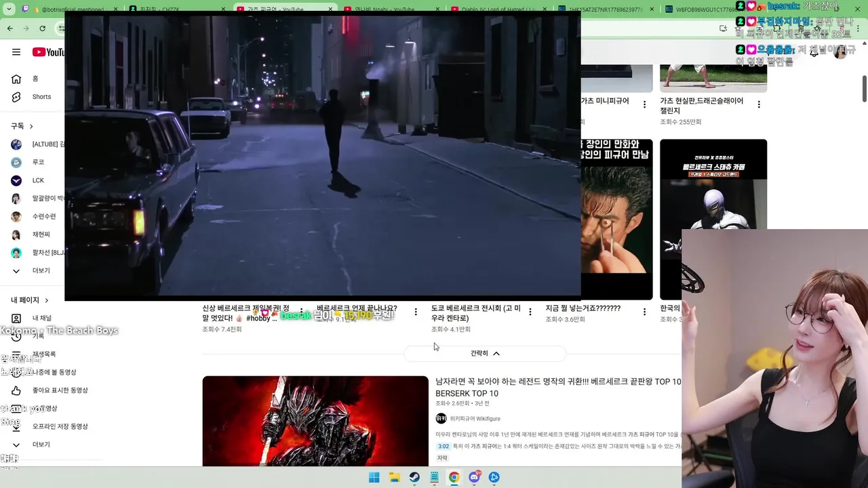Open the BERSERK TOP 10 video title

[x=558, y=387]
